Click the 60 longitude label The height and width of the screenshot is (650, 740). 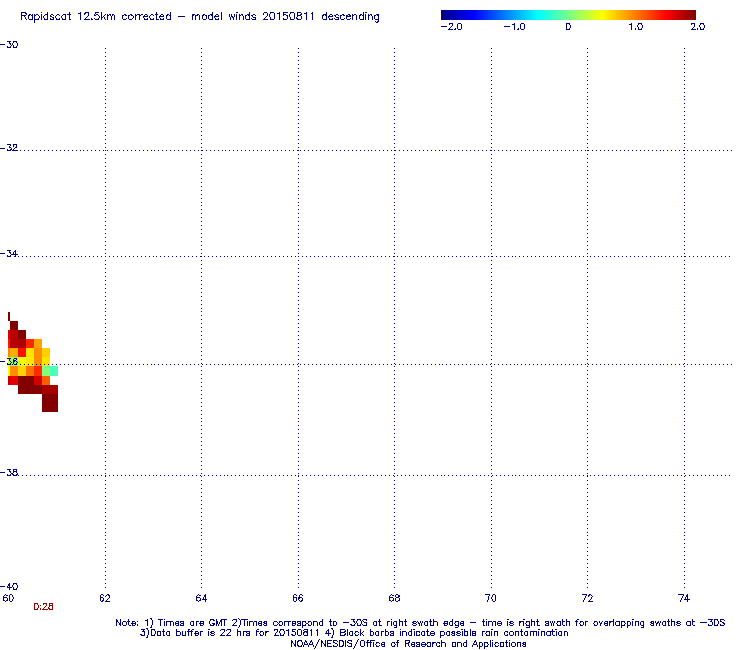point(8,599)
